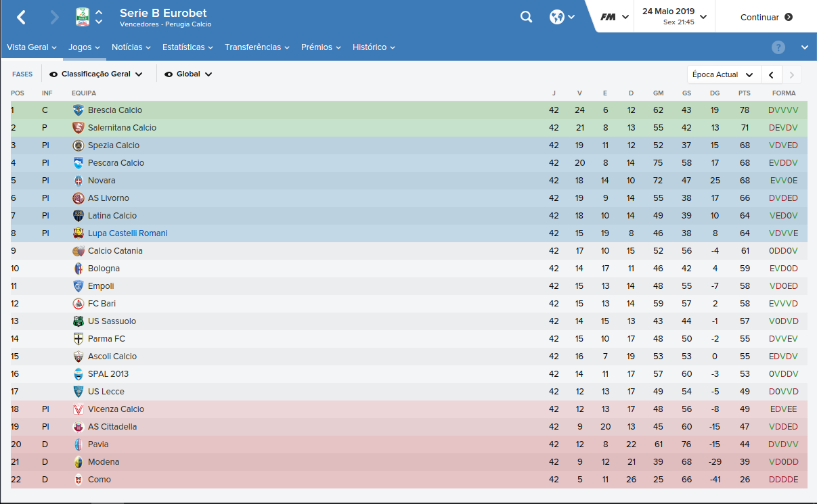Viewport: 817px width, 504px height.
Task: Open the search magnifier icon
Action: coord(527,18)
